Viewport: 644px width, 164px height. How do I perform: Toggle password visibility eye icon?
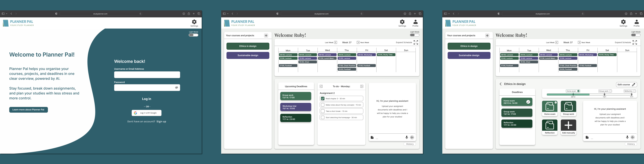(x=176, y=88)
